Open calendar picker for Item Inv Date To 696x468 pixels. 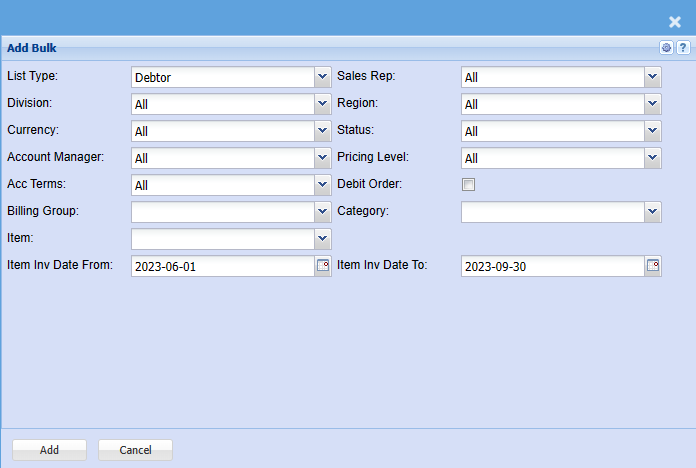(653, 266)
